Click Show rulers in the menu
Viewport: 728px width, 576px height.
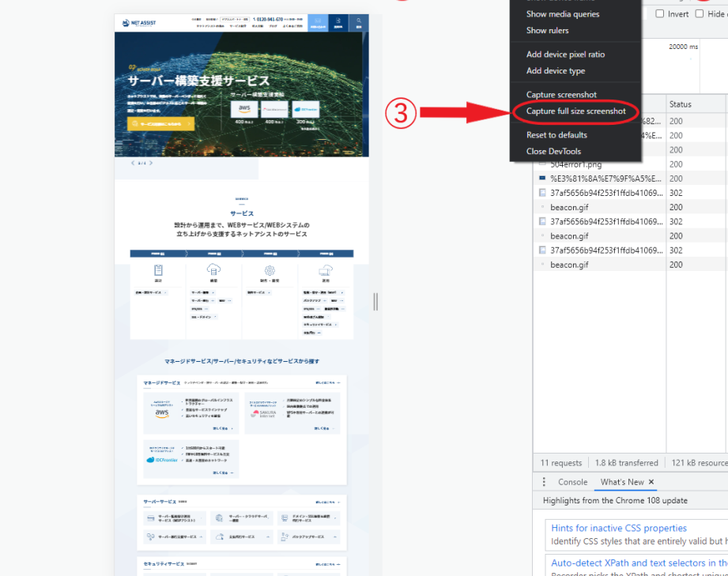[547, 31]
